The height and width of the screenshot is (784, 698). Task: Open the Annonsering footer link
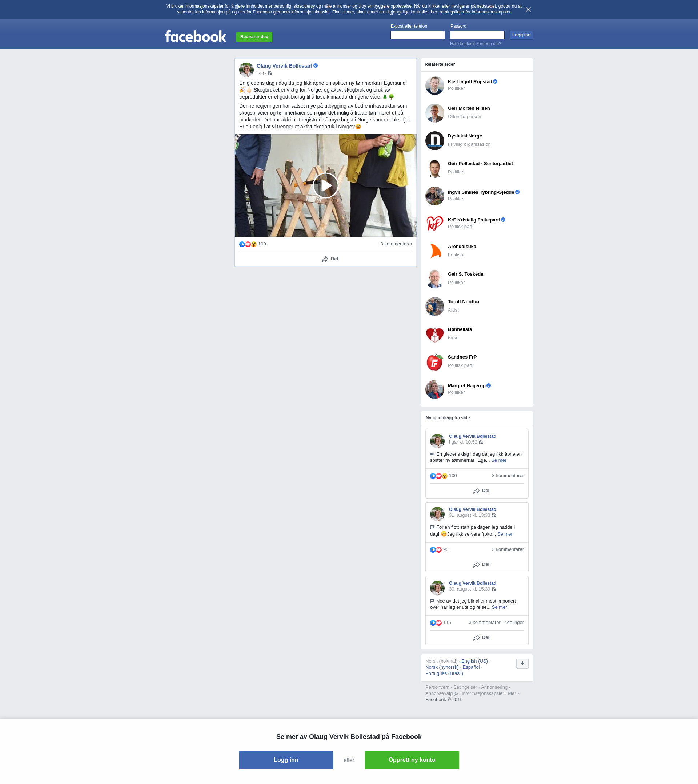tap(494, 687)
